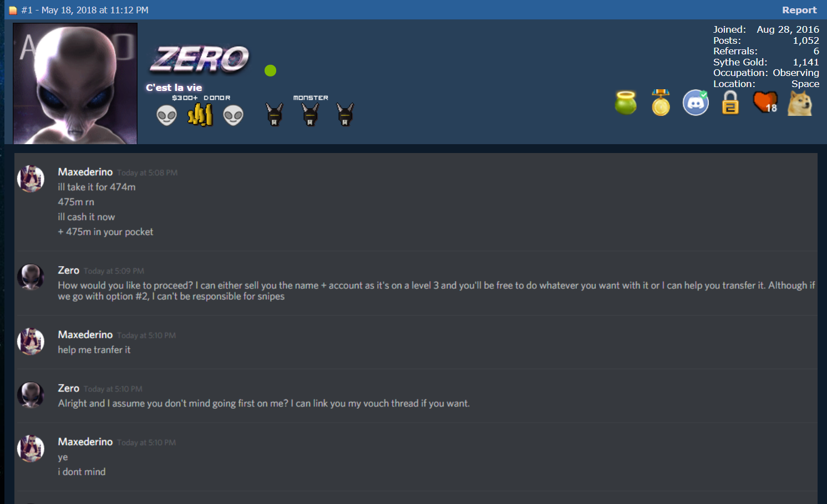Click the green pot badge icon
The image size is (827, 504).
626,103
